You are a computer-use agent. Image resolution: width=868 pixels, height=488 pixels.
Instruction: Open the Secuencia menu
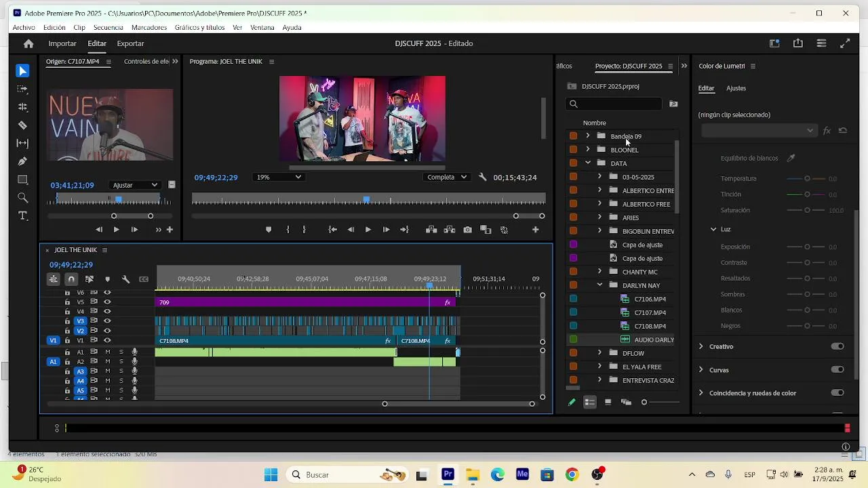coord(108,28)
